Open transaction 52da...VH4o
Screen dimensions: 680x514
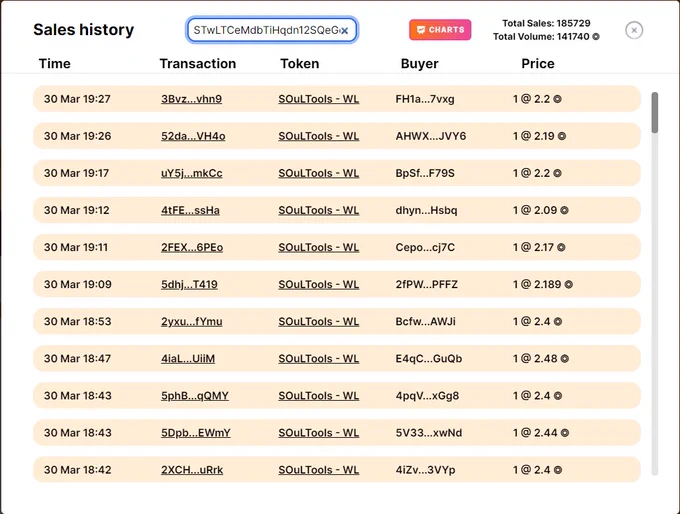pyautogui.click(x=193, y=136)
